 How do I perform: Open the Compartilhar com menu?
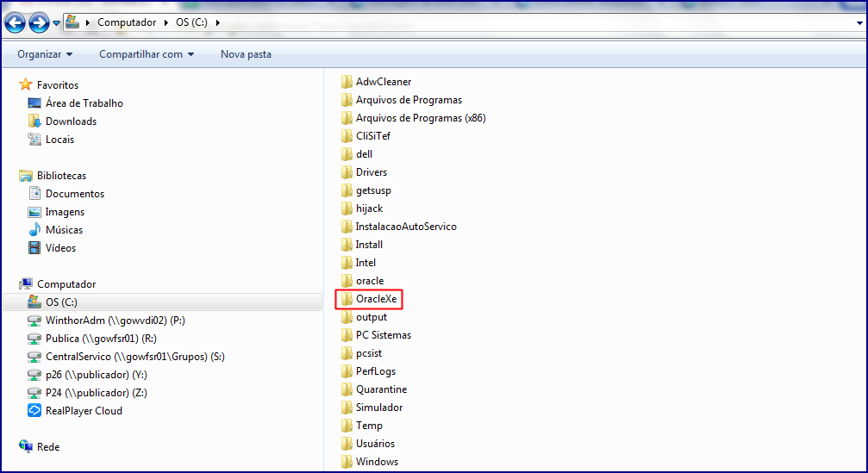tap(147, 54)
